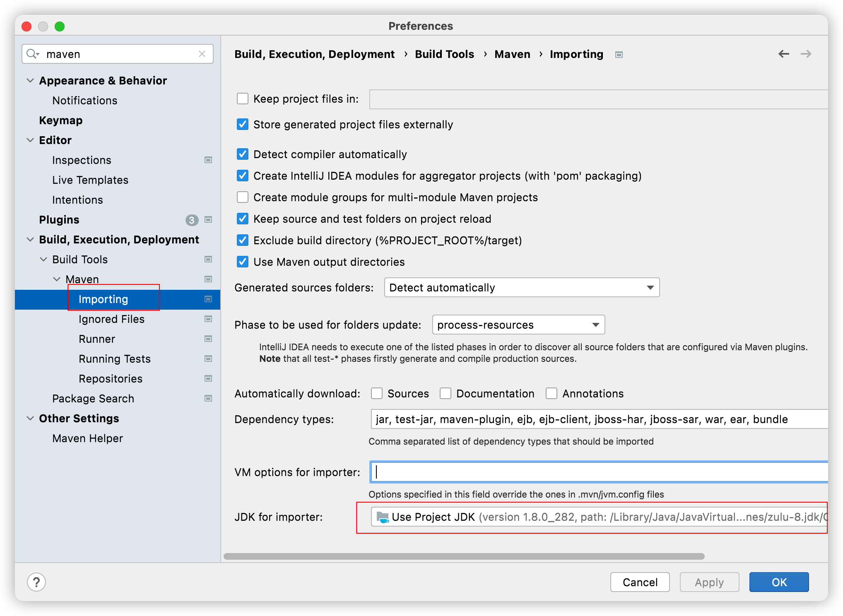Enable automatic download of Annotations
This screenshot has width=843, height=616.
552,393
